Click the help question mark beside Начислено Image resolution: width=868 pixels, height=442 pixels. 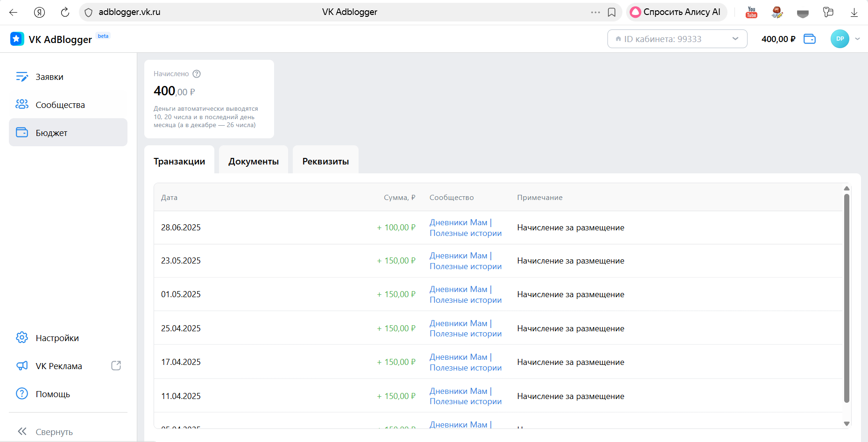197,74
